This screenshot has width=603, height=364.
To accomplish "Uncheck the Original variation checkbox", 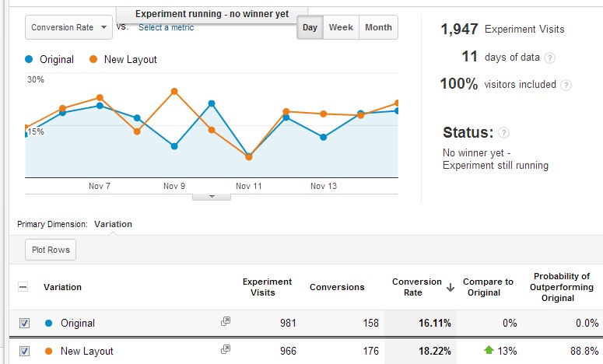I will (x=24, y=323).
